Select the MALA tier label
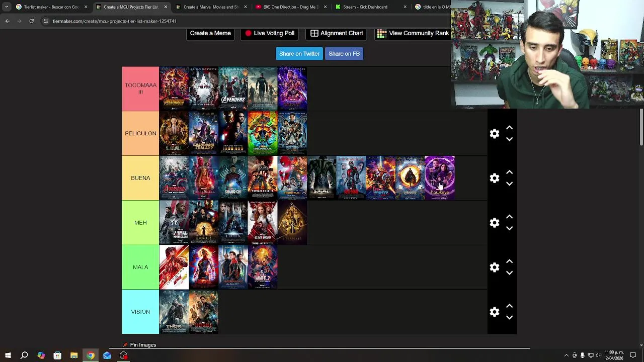This screenshot has width=644, height=362. point(140,267)
